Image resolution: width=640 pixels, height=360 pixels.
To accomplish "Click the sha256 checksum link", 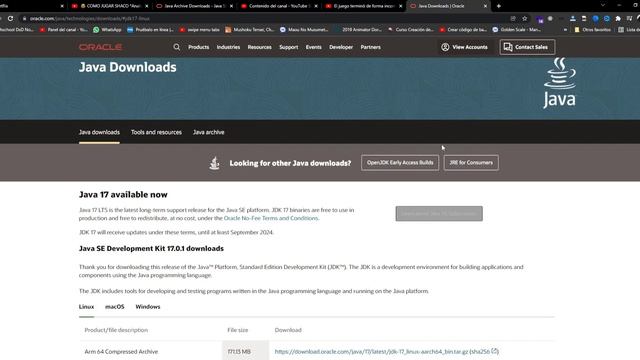I will 481,351.
